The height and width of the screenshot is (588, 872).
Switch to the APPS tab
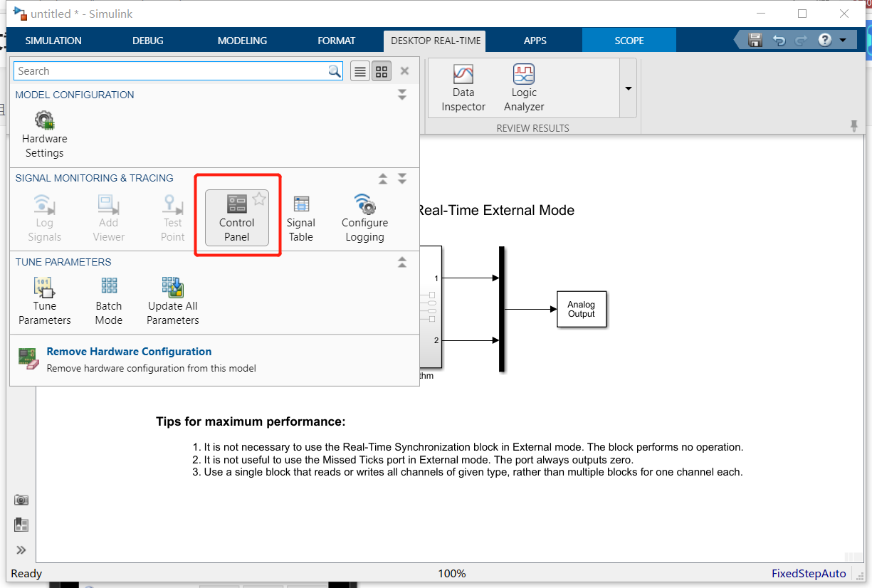535,41
